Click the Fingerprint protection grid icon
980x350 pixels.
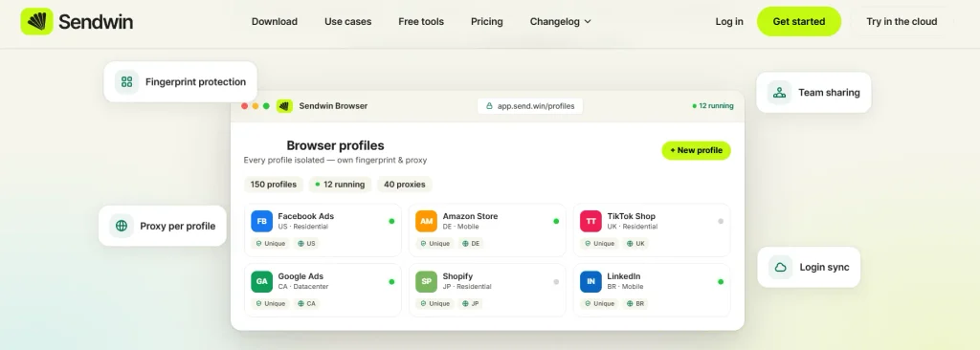pyautogui.click(x=127, y=82)
